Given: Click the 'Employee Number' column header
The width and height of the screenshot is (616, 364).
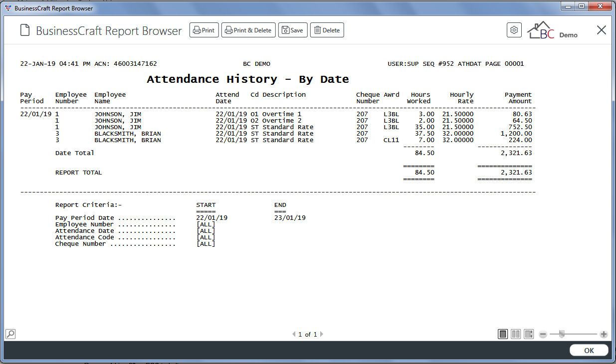Looking at the screenshot, I should [x=71, y=98].
